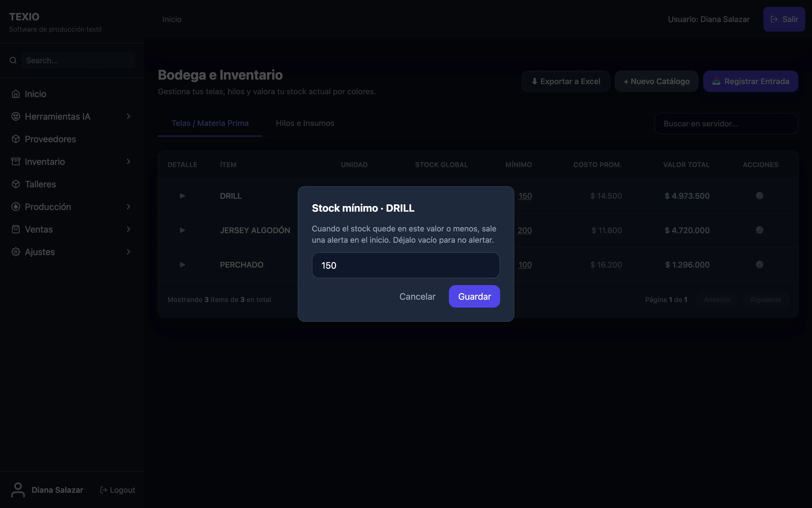Expand the Ventas submenu chevron
The image size is (812, 508).
(x=129, y=229)
